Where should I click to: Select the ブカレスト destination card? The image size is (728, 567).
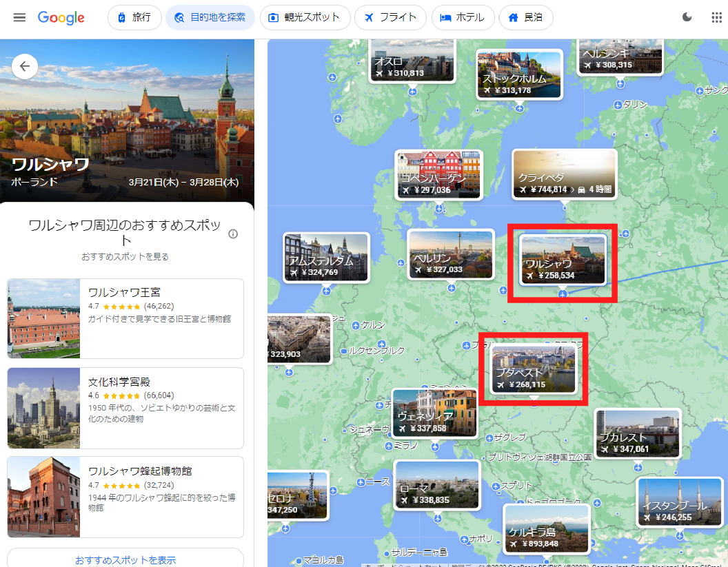[638, 433]
